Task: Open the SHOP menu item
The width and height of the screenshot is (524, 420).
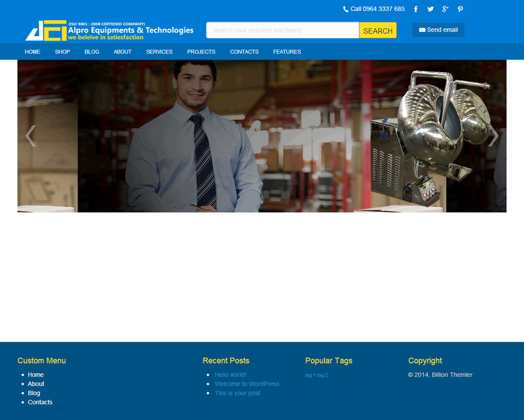Action: tap(62, 52)
